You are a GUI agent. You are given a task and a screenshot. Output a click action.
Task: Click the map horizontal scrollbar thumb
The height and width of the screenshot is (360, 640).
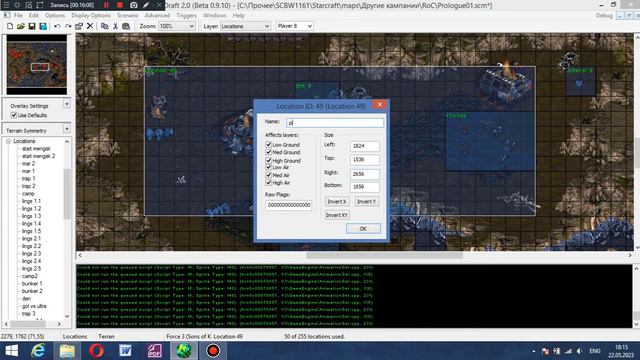pyautogui.click(x=384, y=255)
